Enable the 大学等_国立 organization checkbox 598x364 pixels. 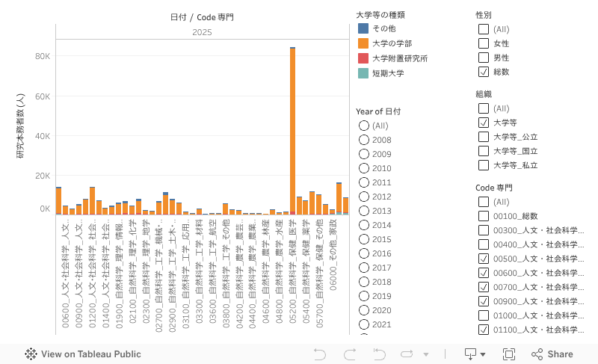483,151
